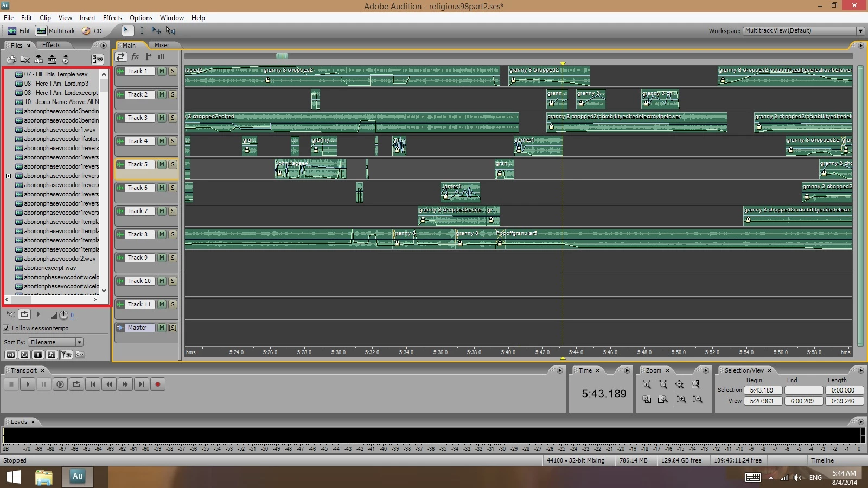
Task: Adjust the preview volume knob in Files panel
Action: point(63,314)
